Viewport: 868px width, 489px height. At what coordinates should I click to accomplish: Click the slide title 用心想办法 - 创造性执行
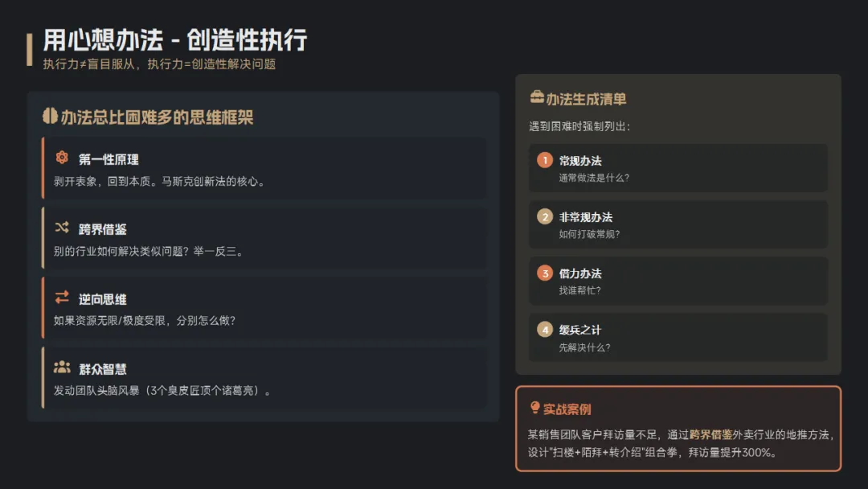(175, 40)
